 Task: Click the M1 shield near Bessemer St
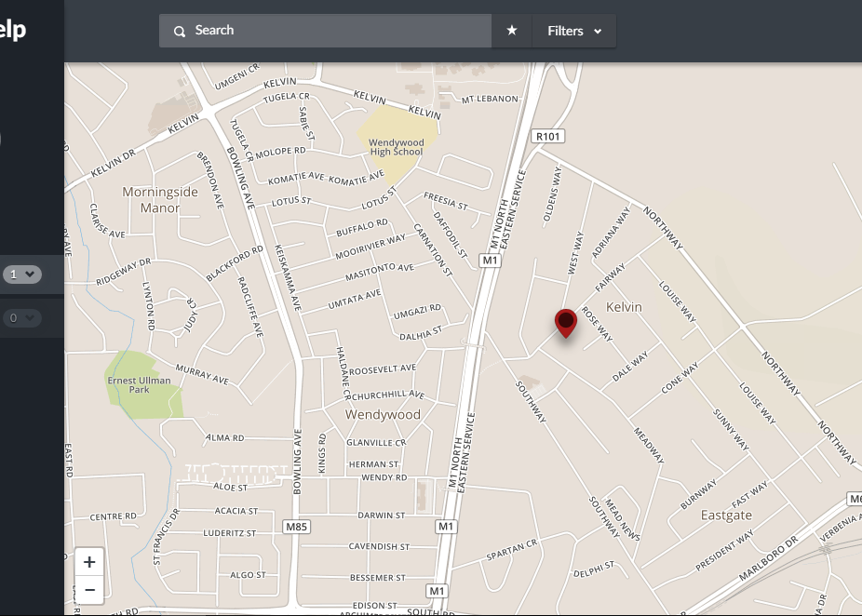(437, 591)
